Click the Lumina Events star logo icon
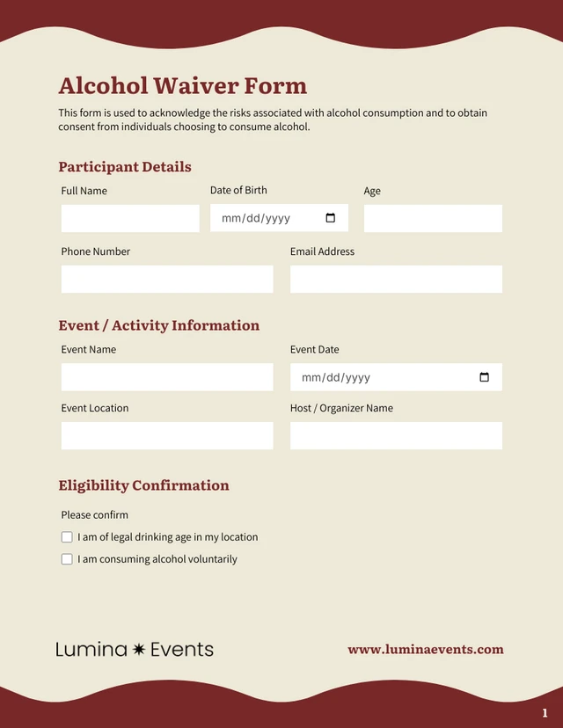The image size is (563, 728). (x=139, y=650)
